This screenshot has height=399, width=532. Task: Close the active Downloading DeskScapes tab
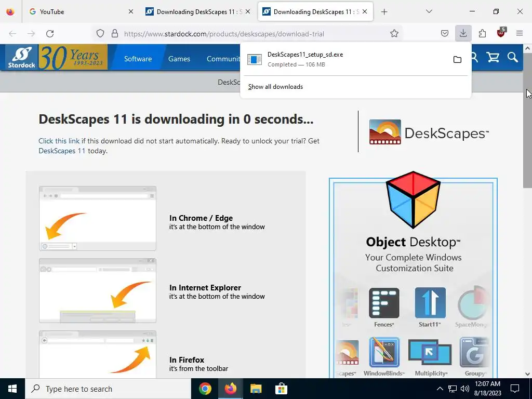tap(365, 11)
